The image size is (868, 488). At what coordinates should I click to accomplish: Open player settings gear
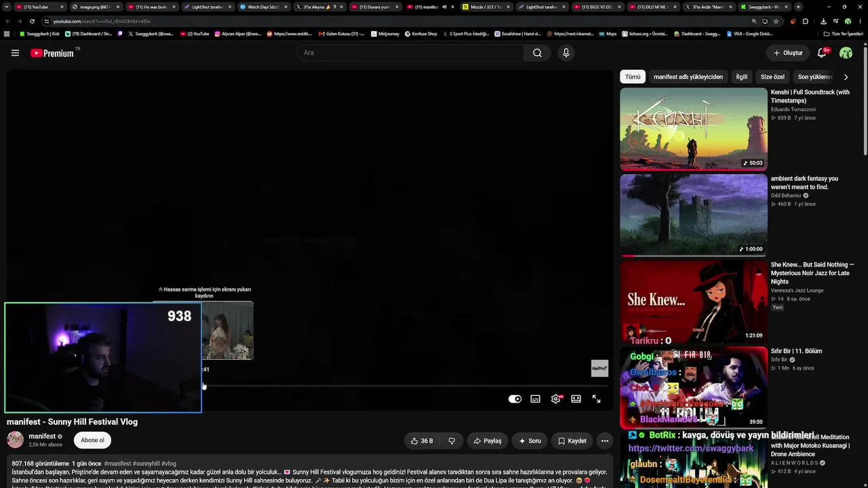pos(556,399)
